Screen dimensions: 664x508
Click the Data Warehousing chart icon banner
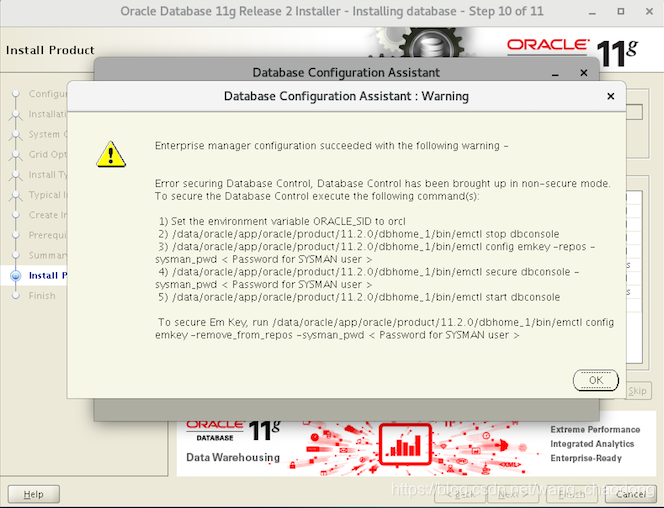(405, 444)
